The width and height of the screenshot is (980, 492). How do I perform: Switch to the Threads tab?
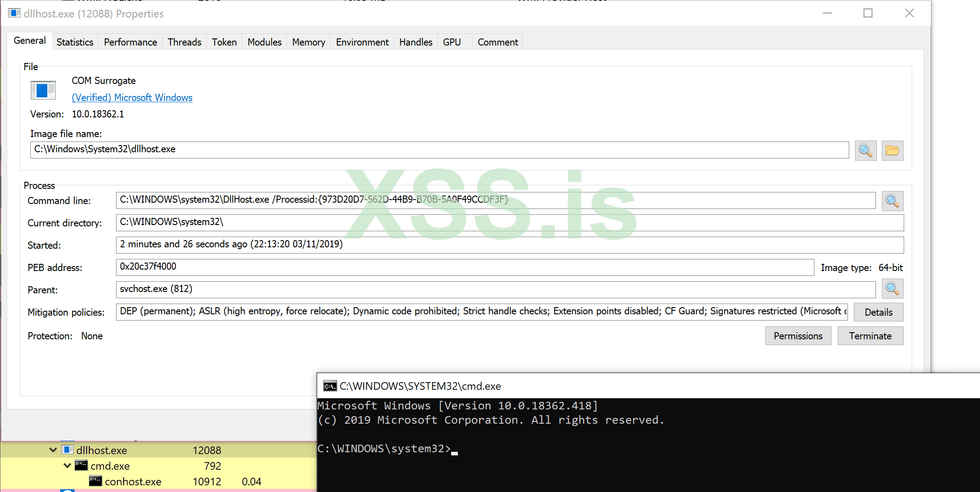coord(184,42)
